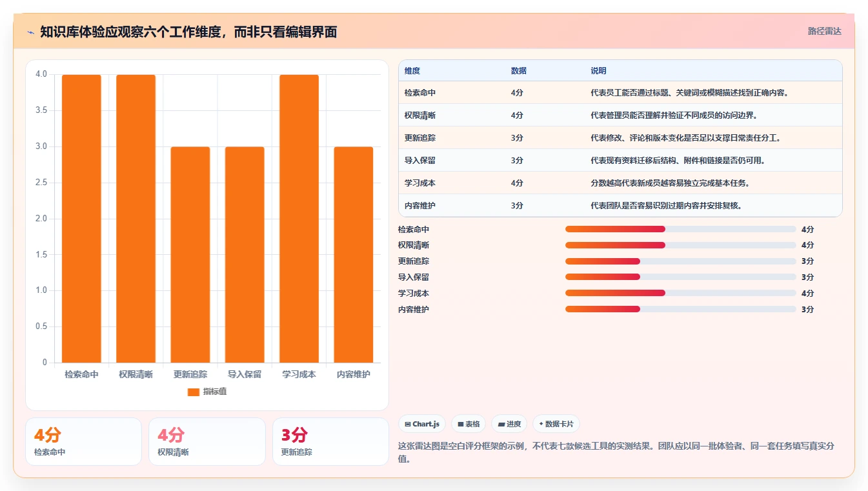Viewport: 868px width, 491px height.
Task: Click the 说明 column header
Action: pyautogui.click(x=598, y=71)
